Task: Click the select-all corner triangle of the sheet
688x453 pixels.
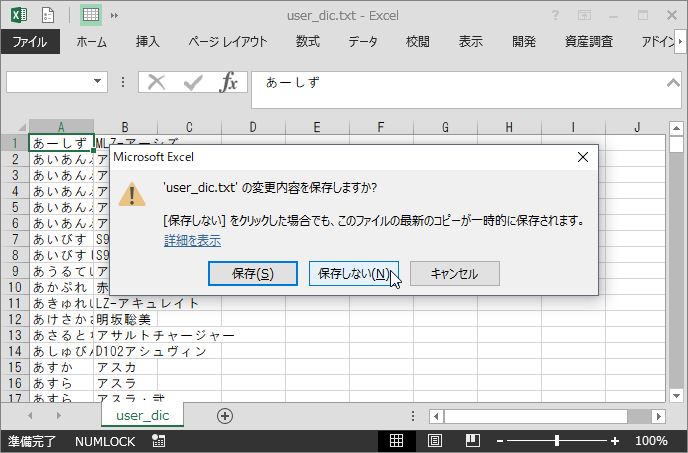Action: (x=21, y=128)
